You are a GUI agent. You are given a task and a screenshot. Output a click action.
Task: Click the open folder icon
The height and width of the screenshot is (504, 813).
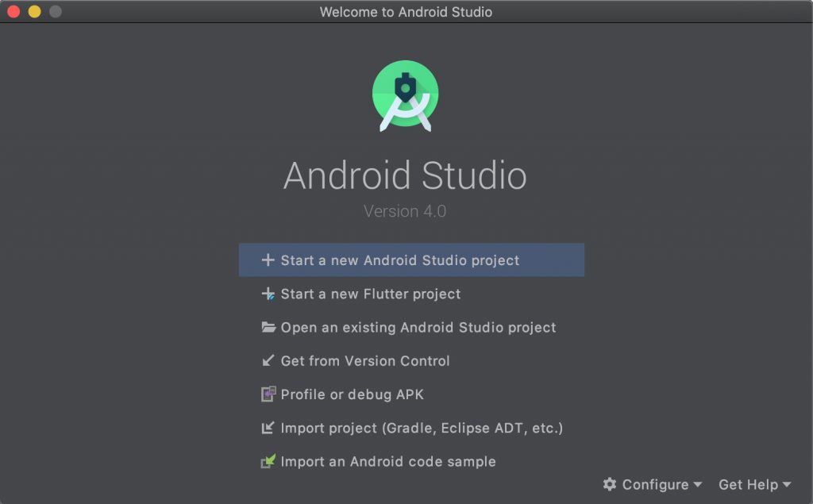(268, 327)
